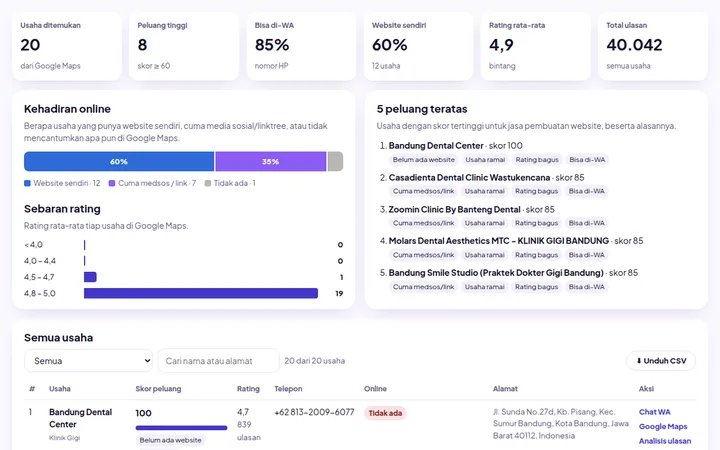Click the 'Kehadiran online' heading
720x450 pixels.
[x=67, y=109]
